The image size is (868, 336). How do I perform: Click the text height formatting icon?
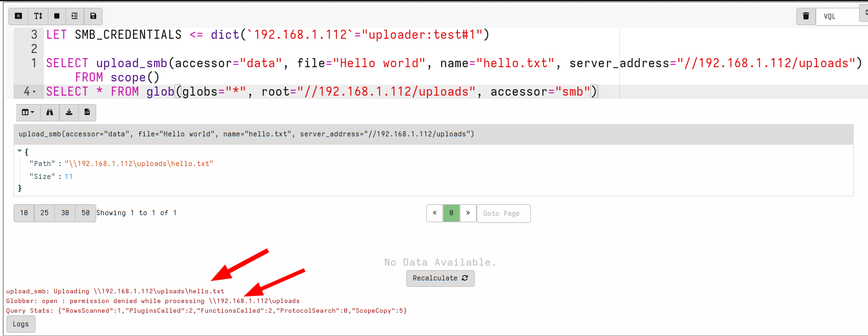click(38, 16)
